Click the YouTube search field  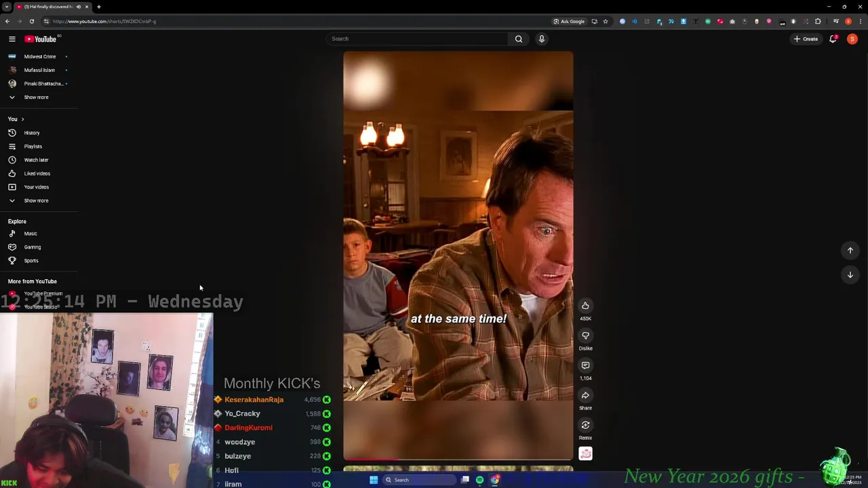click(417, 39)
